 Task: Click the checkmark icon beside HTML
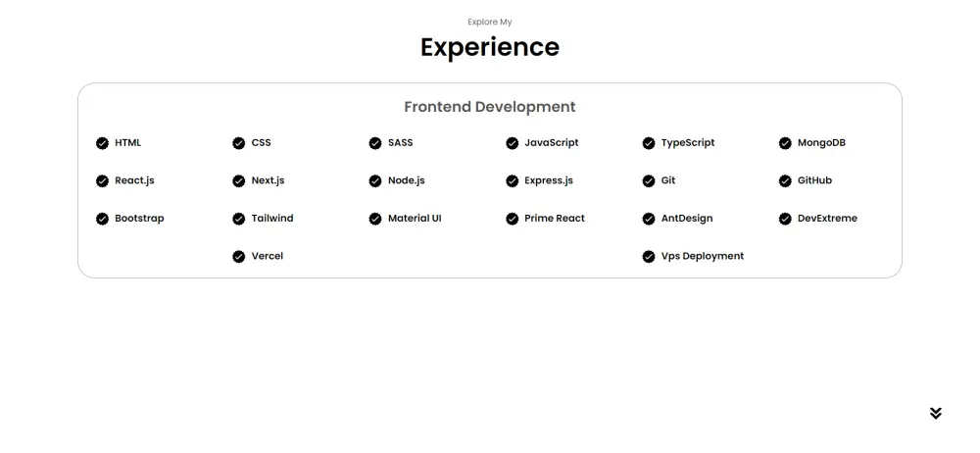tap(102, 143)
